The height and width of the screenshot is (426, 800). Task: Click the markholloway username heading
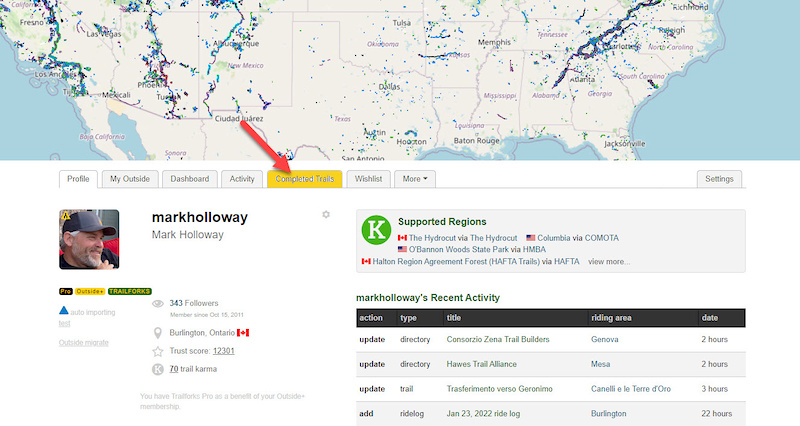tap(199, 217)
